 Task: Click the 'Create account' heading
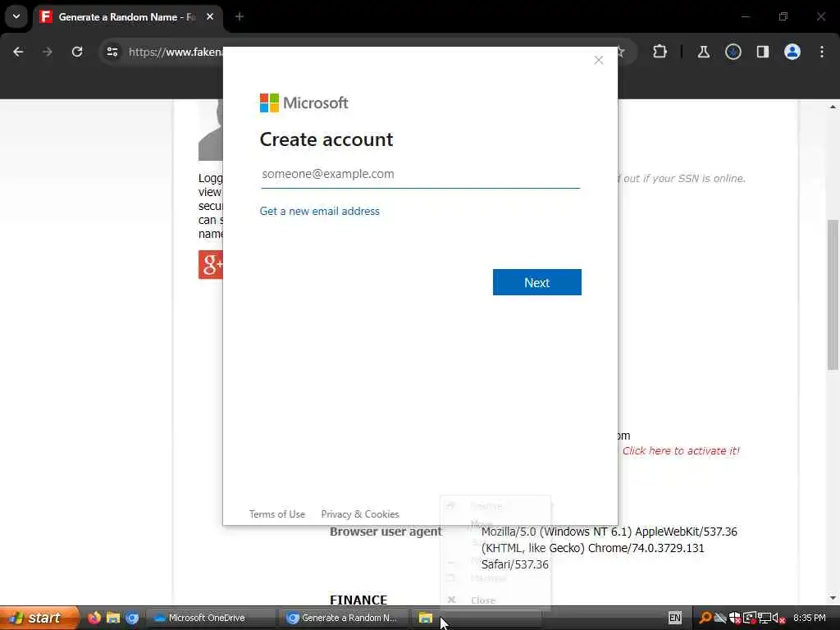[x=326, y=139]
